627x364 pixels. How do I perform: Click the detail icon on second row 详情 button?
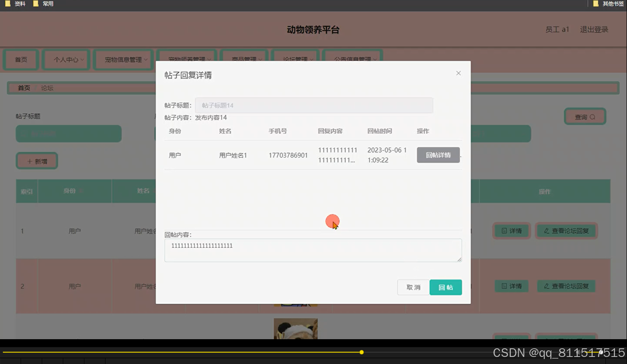click(x=504, y=286)
